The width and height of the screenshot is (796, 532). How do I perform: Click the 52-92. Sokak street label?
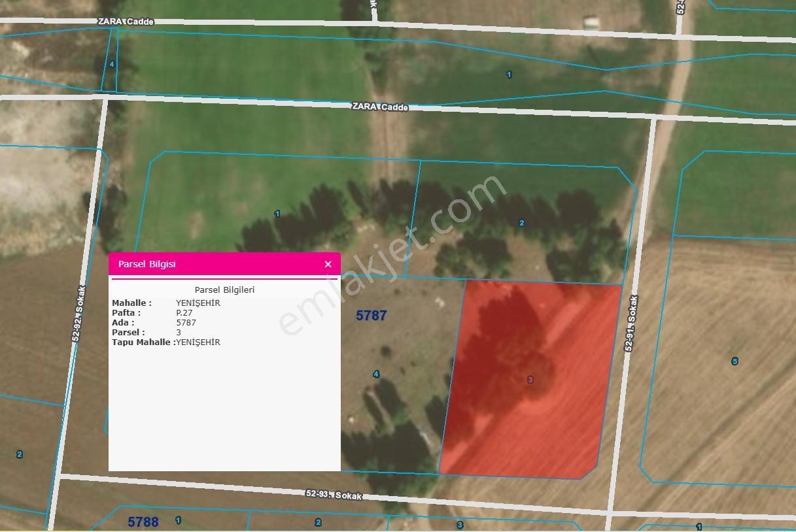point(78,314)
